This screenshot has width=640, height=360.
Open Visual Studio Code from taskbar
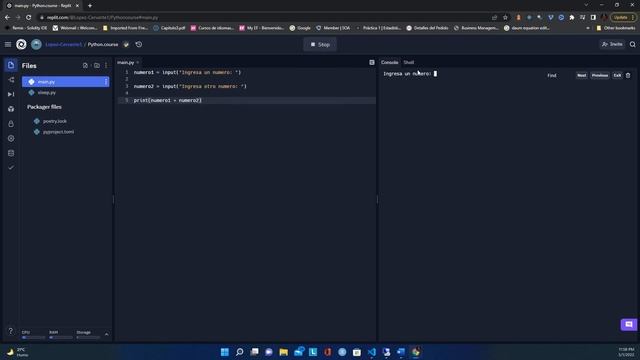point(371,352)
